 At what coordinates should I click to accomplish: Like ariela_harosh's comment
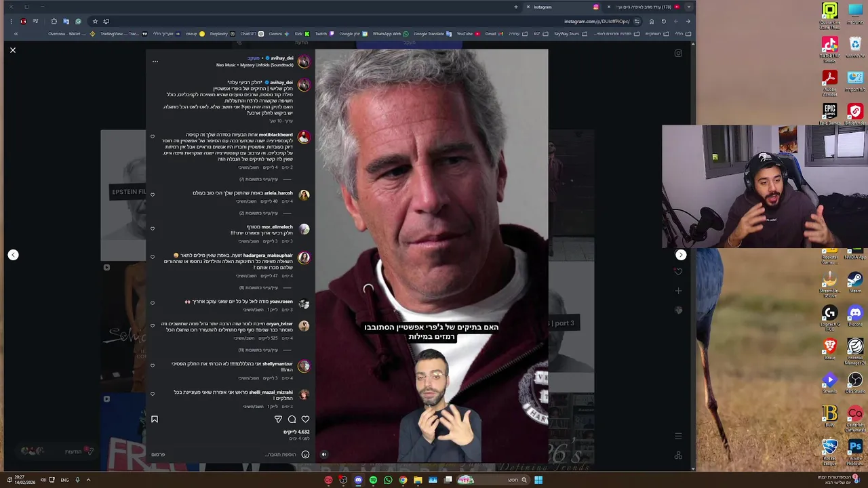pos(153,195)
